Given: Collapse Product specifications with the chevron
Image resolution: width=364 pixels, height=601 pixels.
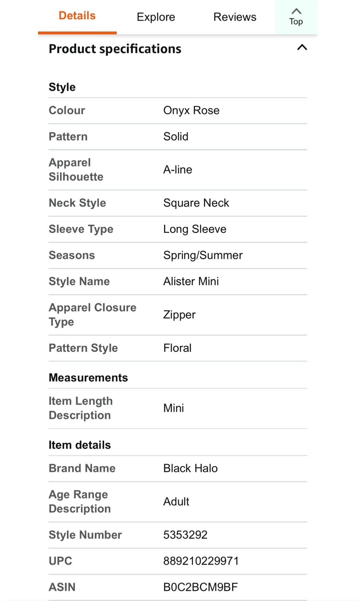Looking at the screenshot, I should pyautogui.click(x=302, y=48).
